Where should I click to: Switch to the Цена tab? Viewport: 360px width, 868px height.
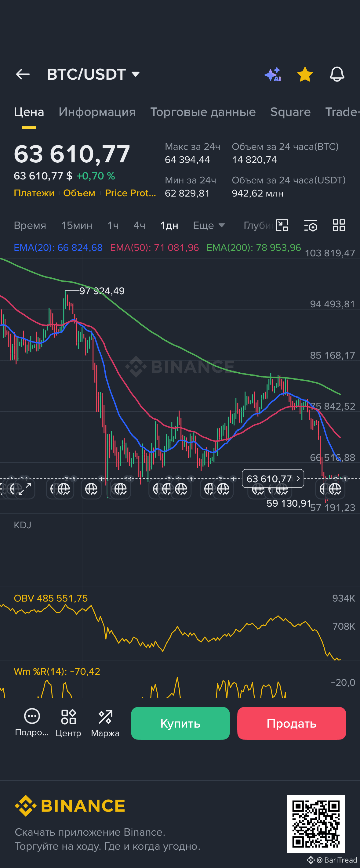[x=29, y=112]
